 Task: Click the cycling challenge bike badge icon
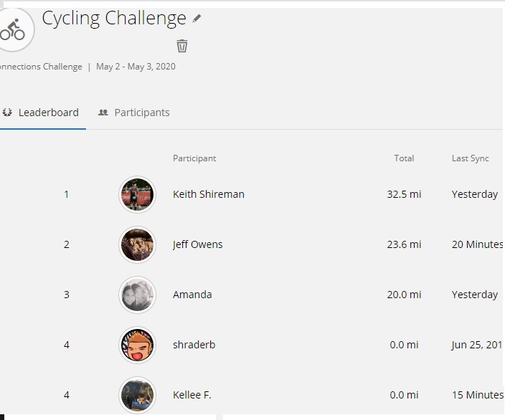[13, 30]
